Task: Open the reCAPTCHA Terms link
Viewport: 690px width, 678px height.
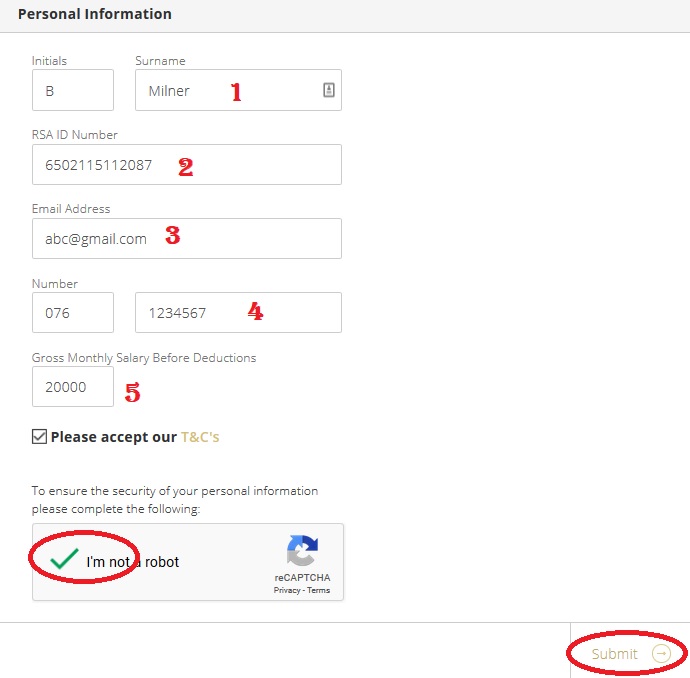Action: coord(318,591)
